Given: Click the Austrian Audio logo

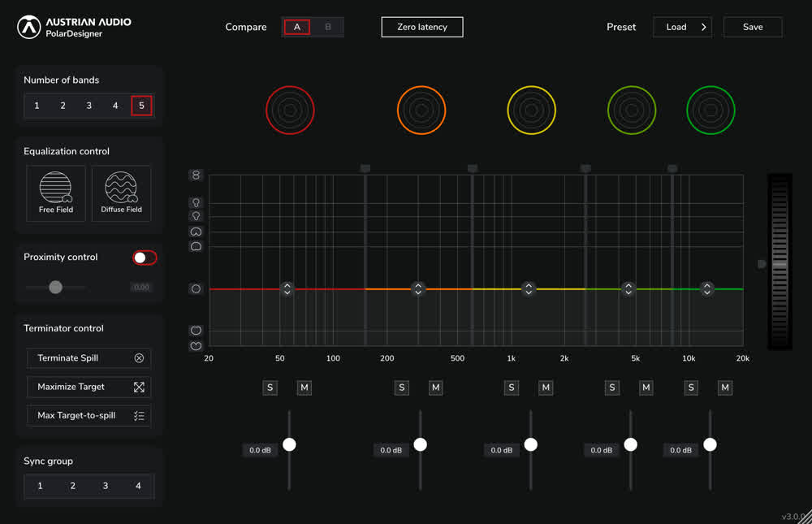Looking at the screenshot, I should click(x=28, y=27).
